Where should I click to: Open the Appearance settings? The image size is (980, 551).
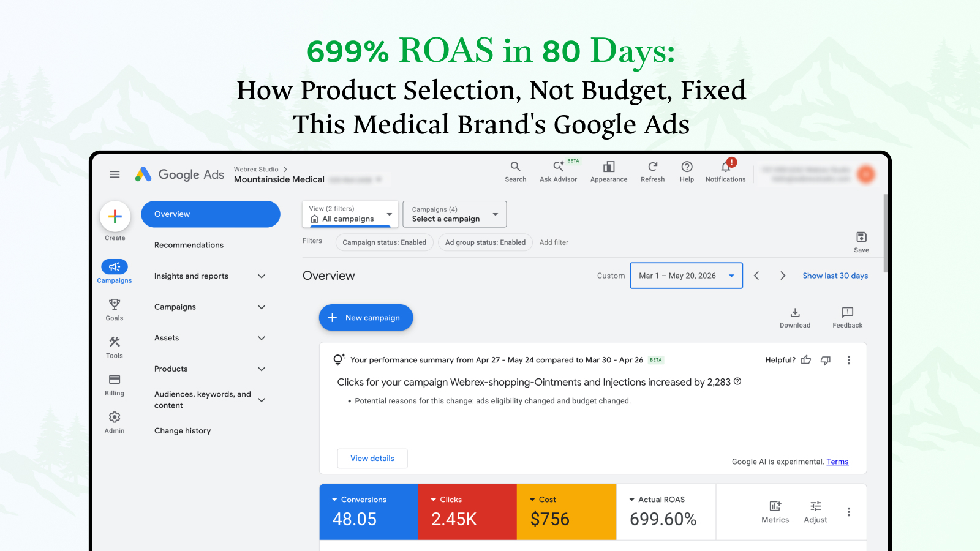pos(609,172)
